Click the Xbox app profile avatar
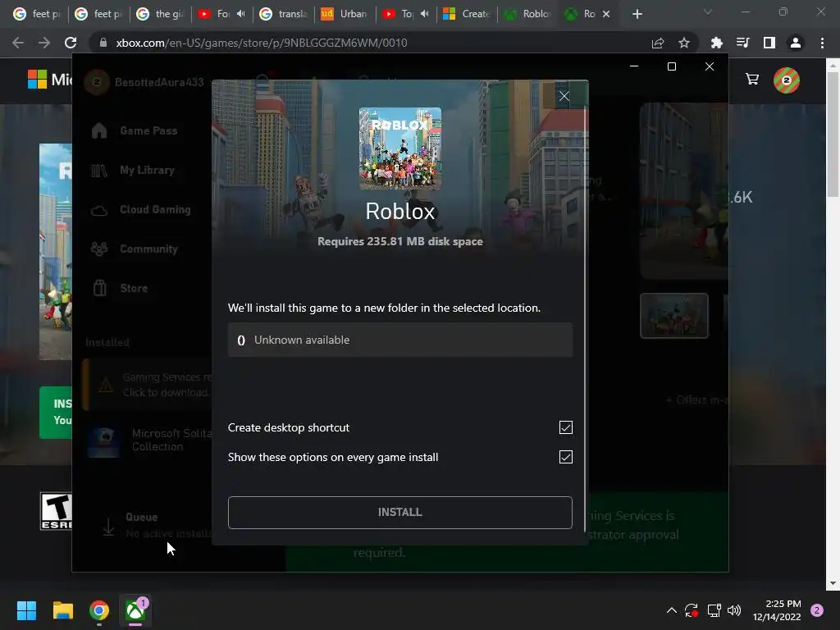 click(97, 83)
